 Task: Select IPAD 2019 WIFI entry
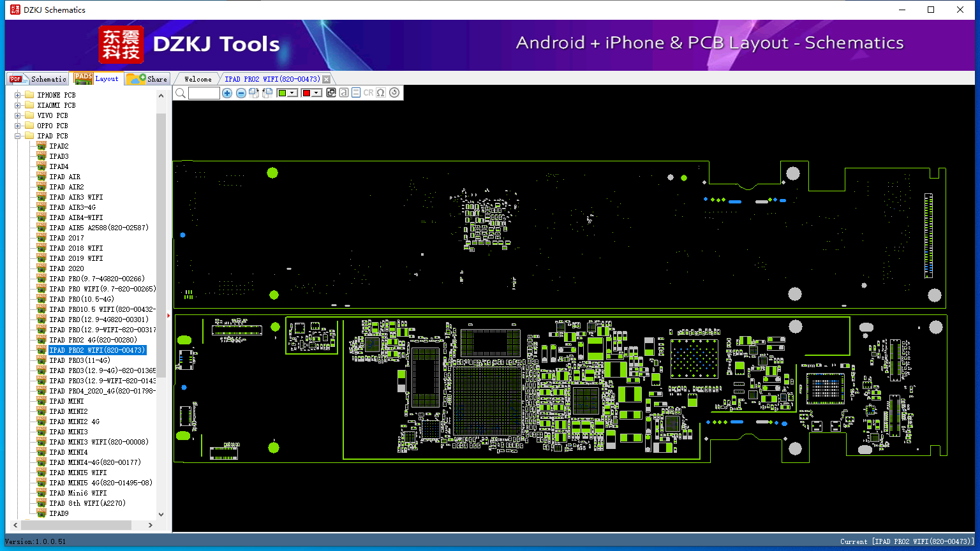(x=76, y=258)
